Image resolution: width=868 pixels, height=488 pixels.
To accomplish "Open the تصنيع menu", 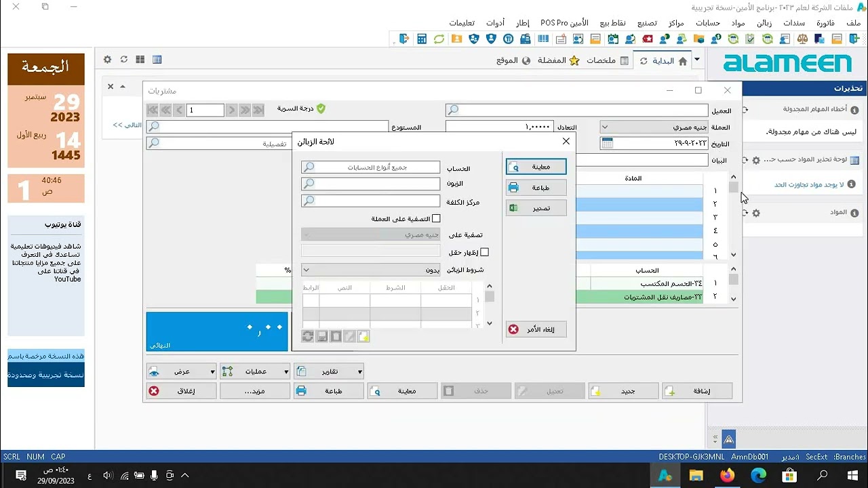I will [x=646, y=22].
